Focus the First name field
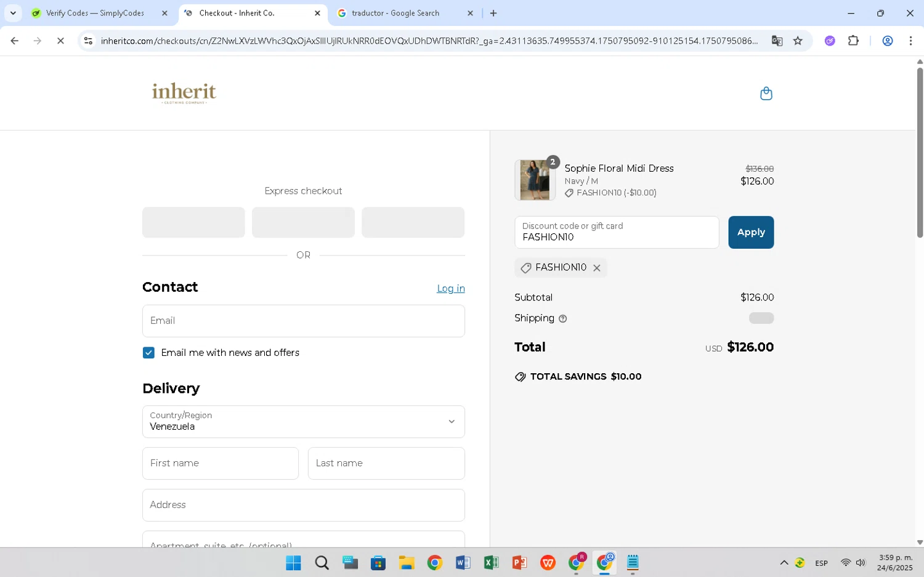924x577 pixels. (x=220, y=464)
